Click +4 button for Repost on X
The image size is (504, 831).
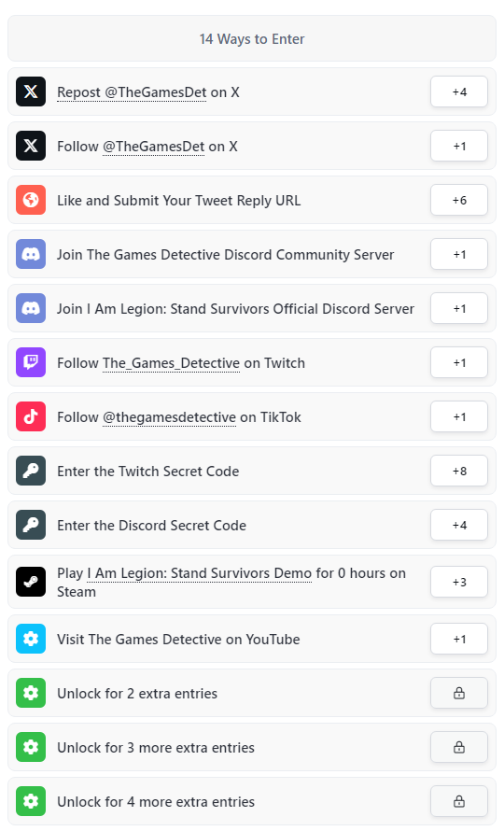coord(459,92)
